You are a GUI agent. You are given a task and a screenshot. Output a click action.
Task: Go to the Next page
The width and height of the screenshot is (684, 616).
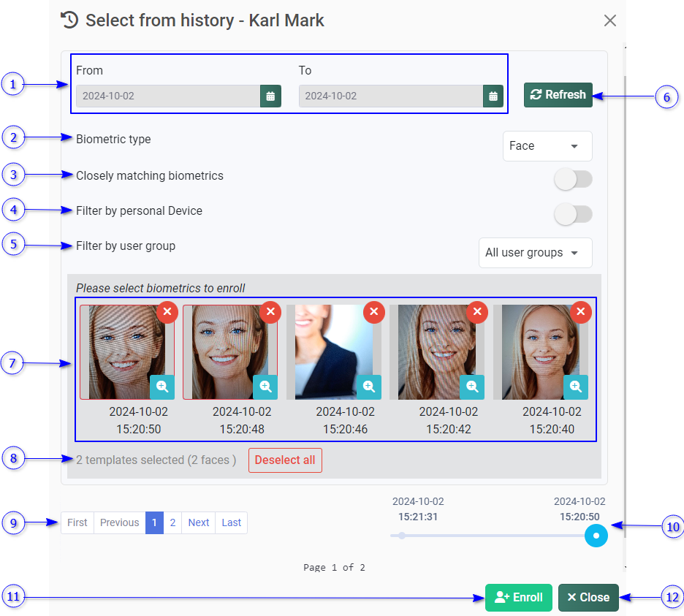pyautogui.click(x=198, y=522)
